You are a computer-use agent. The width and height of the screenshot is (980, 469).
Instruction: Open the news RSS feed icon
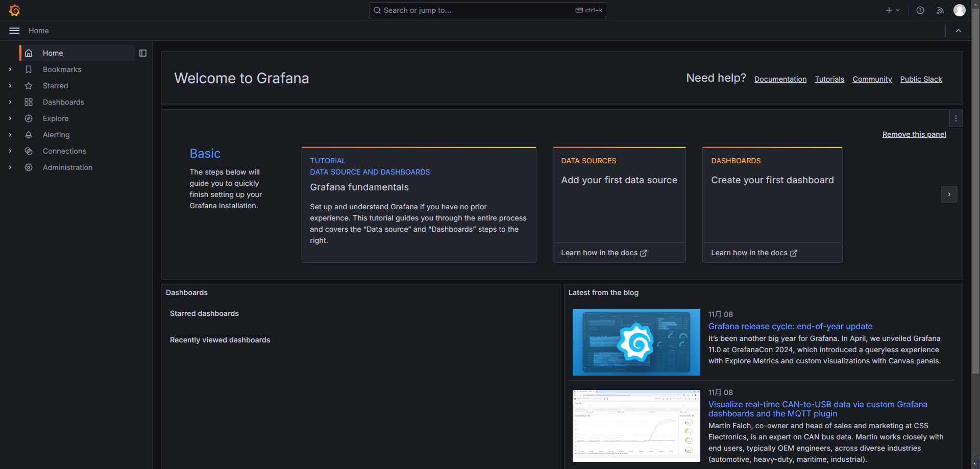[940, 10]
